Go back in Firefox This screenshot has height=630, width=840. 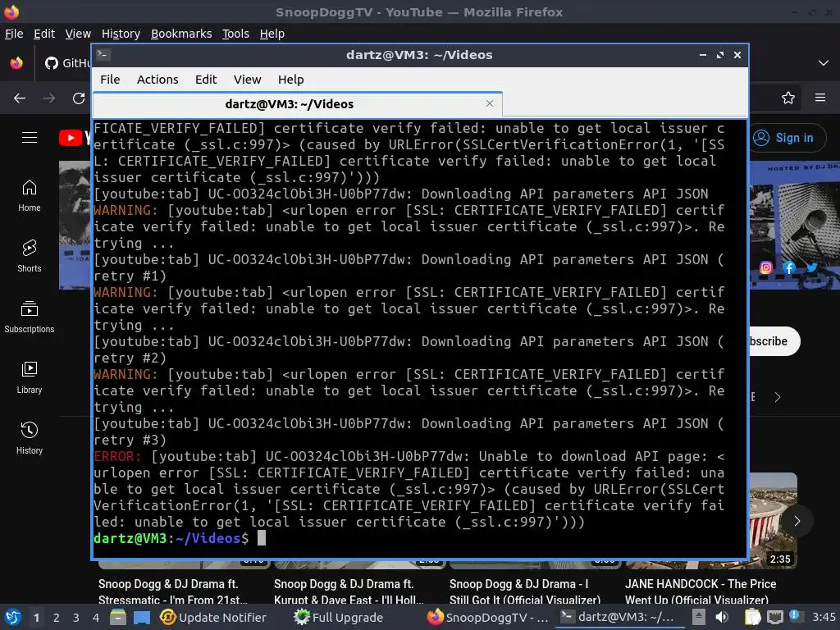point(20,98)
